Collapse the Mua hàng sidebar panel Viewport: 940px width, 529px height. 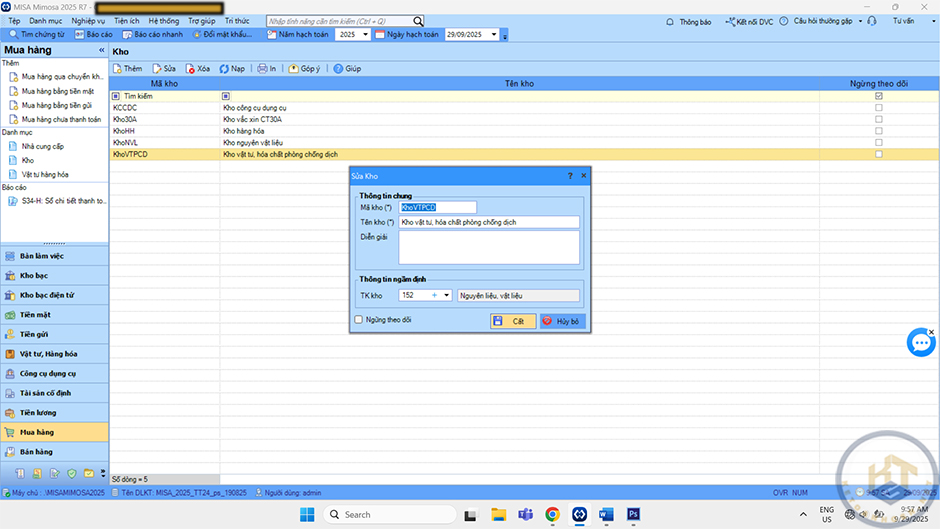click(x=99, y=49)
